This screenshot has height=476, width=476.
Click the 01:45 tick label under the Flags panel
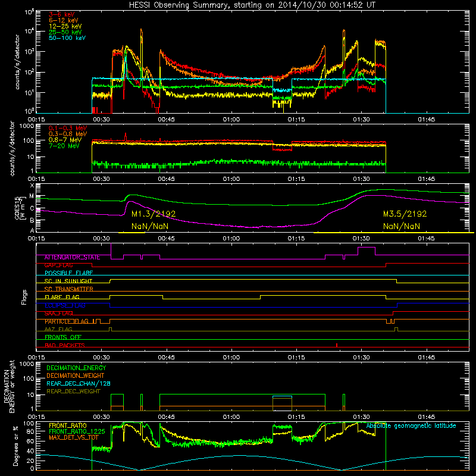click(426, 358)
